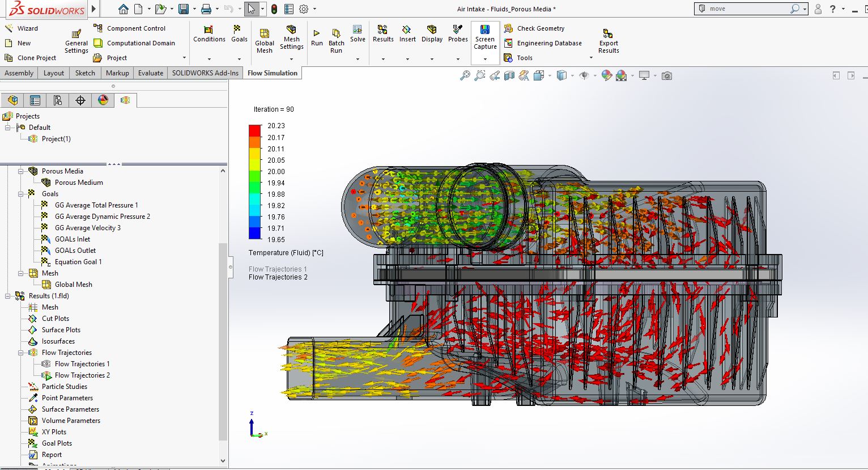Launch the Flow Simulation Wizard
The image size is (868, 470).
click(22, 28)
